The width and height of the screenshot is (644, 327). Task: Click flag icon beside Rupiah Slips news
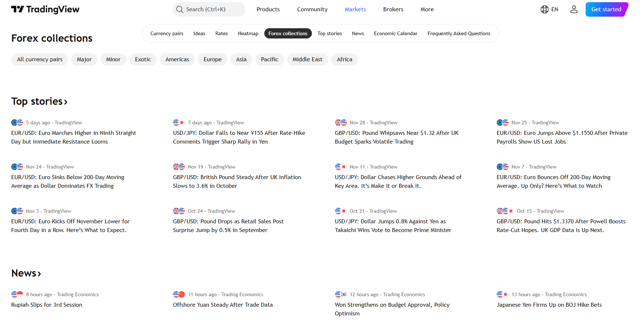17,294
